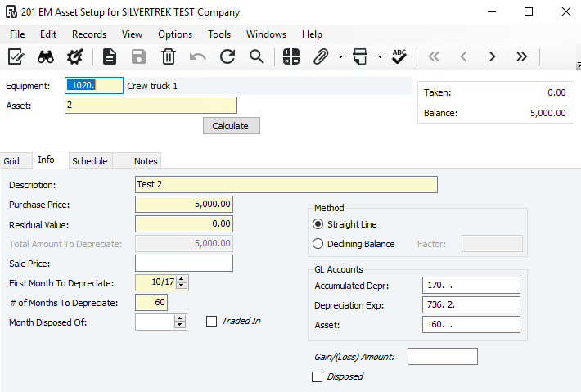Expand the printer dropdown arrow
This screenshot has width=581, height=392.
click(380, 57)
